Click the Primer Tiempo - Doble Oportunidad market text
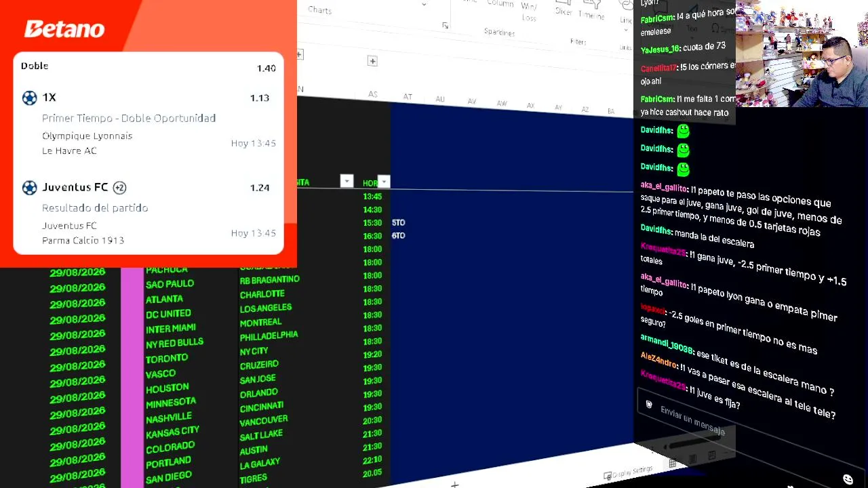The height and width of the screenshot is (488, 868). (129, 118)
